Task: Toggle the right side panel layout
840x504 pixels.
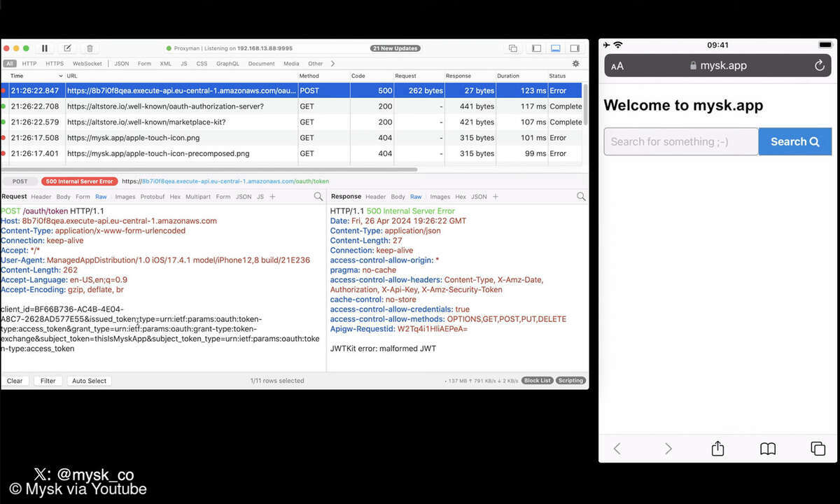Action: [575, 48]
